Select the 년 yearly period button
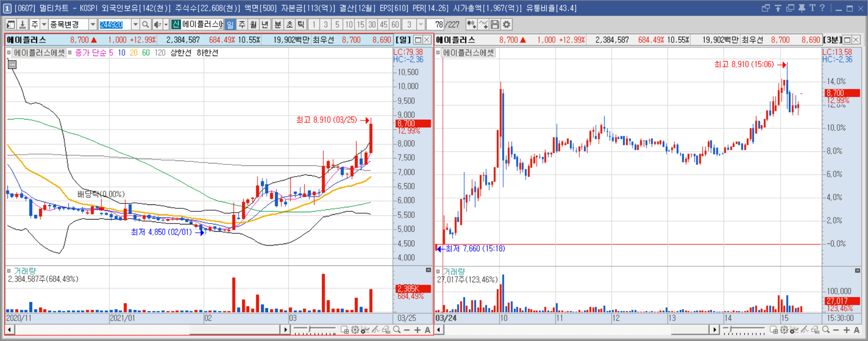The width and height of the screenshot is (868, 341). (x=265, y=24)
